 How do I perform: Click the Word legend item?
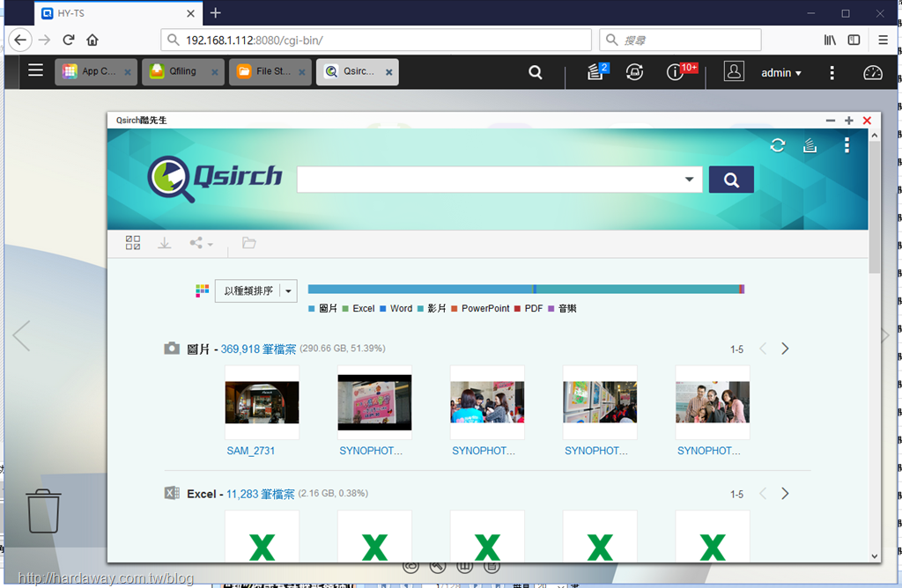click(396, 309)
